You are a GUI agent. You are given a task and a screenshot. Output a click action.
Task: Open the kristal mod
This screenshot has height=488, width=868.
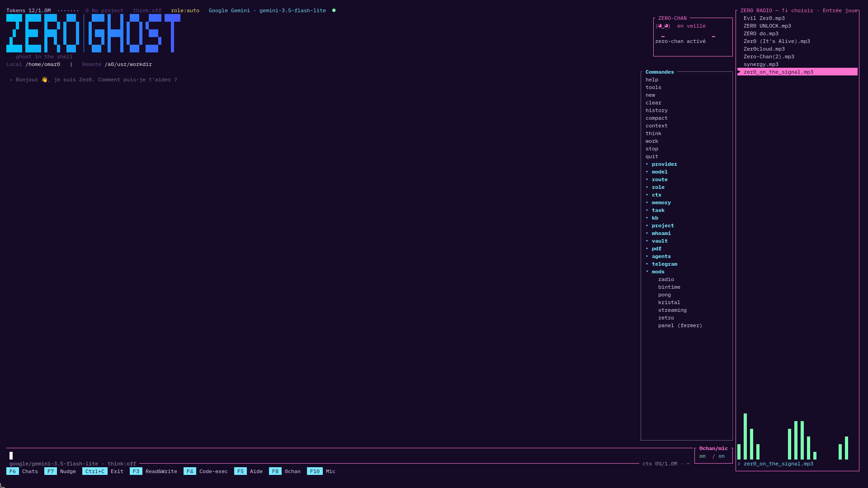[669, 302]
